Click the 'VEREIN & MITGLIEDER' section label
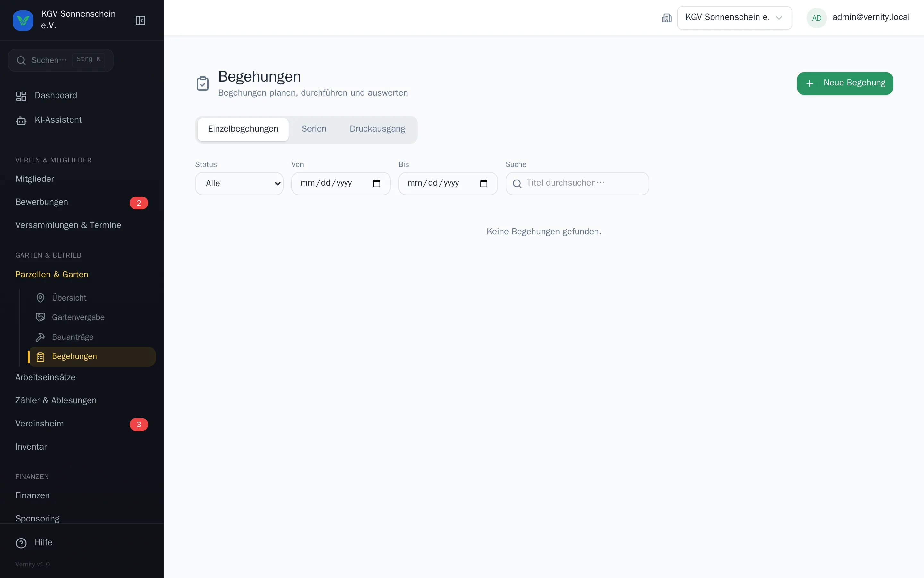Viewport: 924px width, 578px height. tap(54, 160)
